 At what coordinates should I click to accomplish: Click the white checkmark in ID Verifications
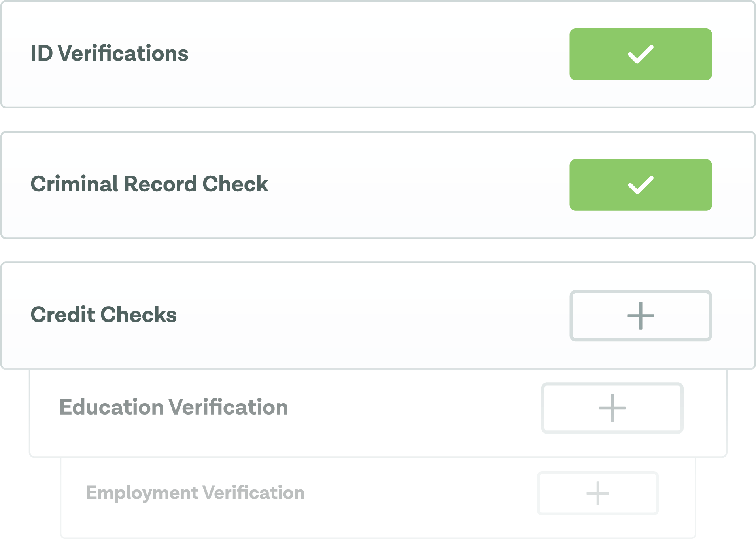pos(641,55)
